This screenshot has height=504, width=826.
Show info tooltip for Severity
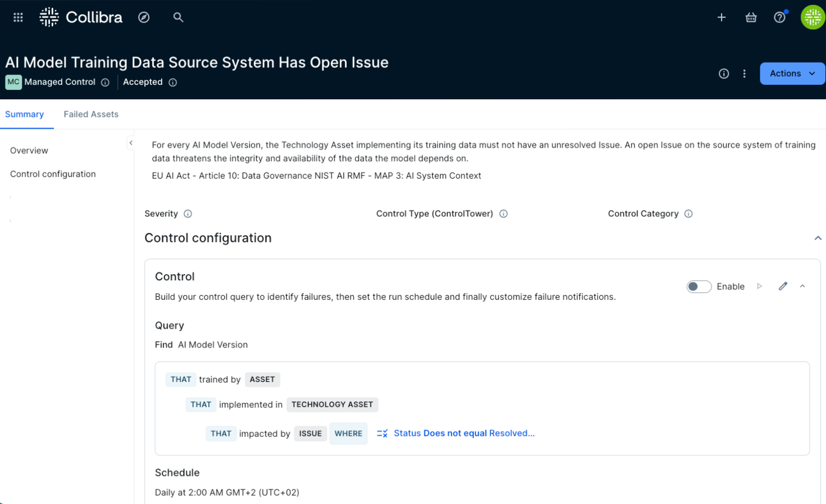(188, 214)
